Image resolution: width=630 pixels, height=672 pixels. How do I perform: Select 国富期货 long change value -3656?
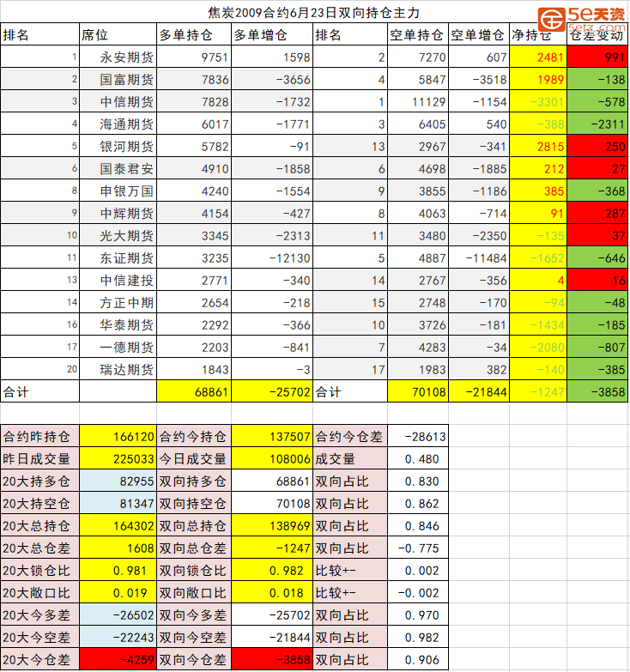tap(272, 79)
